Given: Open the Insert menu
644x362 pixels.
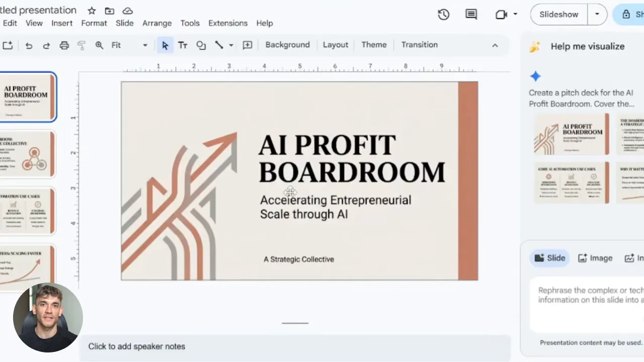Looking at the screenshot, I should pyautogui.click(x=62, y=23).
